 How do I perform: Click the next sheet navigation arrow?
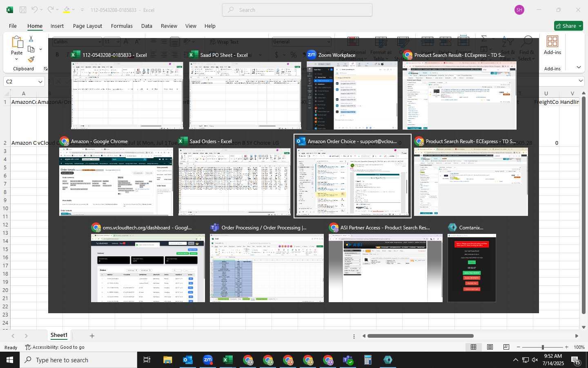click(26, 336)
